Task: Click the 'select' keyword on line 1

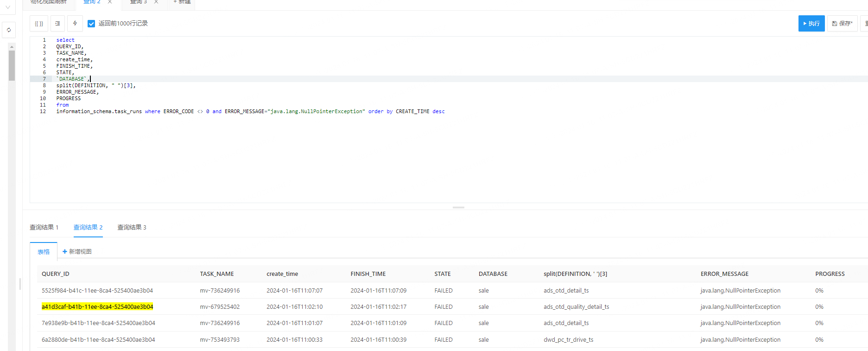Action: [65, 40]
